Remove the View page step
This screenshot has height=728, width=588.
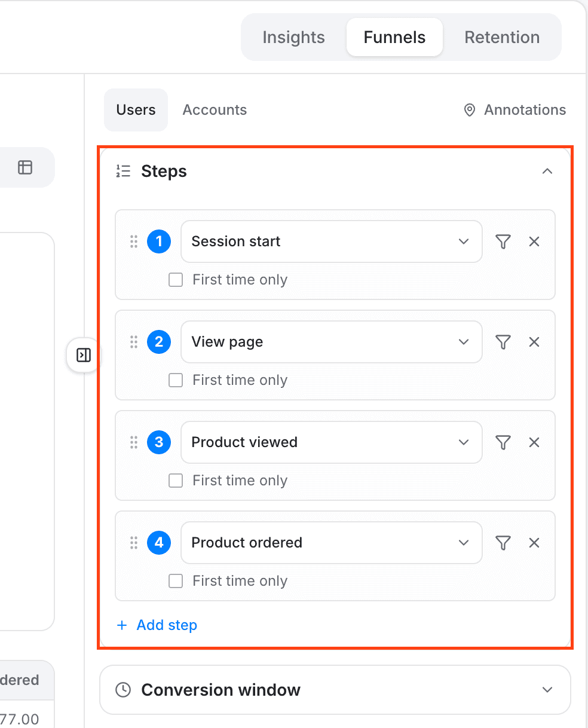pos(534,342)
